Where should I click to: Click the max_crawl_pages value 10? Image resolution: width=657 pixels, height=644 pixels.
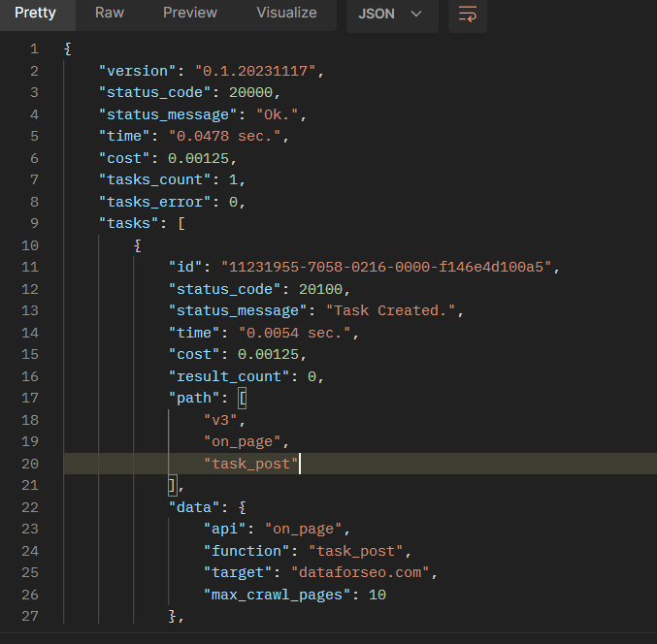coord(377,594)
